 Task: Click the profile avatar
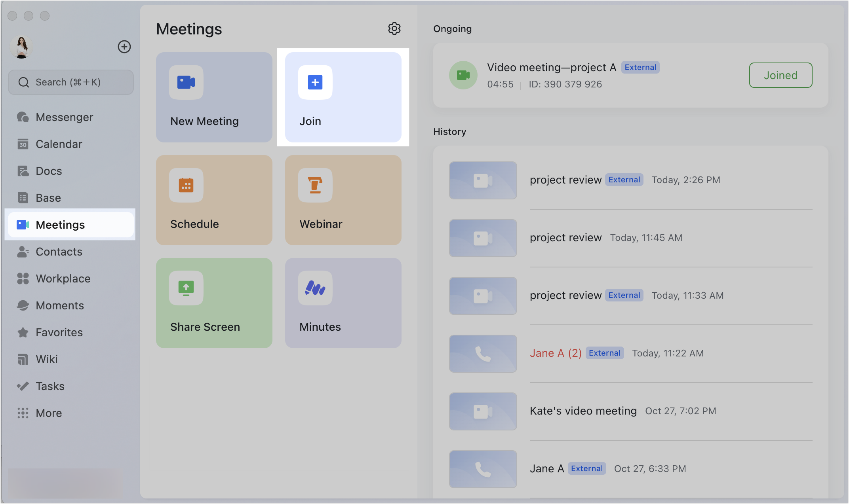(x=21, y=47)
